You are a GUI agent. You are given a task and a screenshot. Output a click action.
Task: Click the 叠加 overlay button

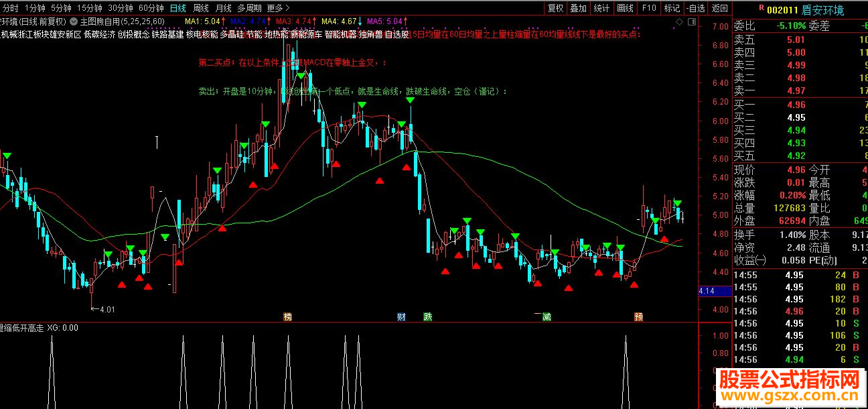coord(578,8)
